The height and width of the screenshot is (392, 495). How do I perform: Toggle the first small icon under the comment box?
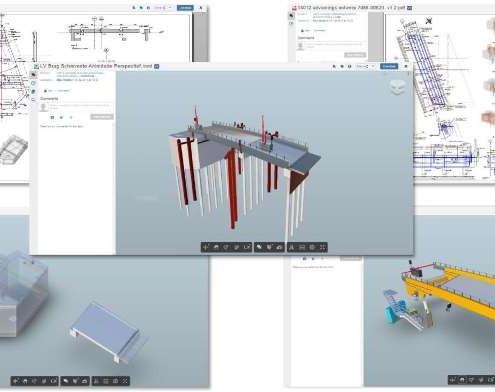(52, 117)
